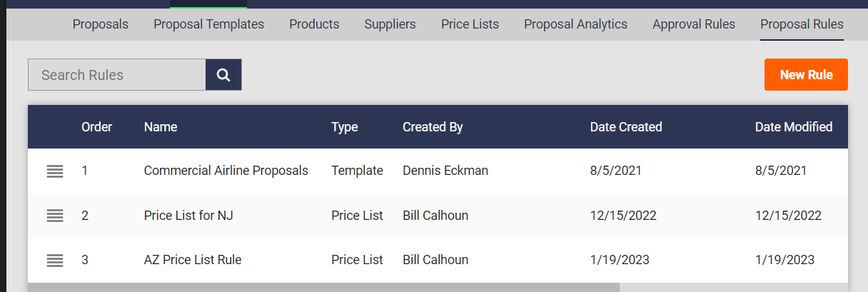Image resolution: width=868 pixels, height=292 pixels.
Task: Click drag handle icon for Price List for NJ
Action: (x=55, y=216)
